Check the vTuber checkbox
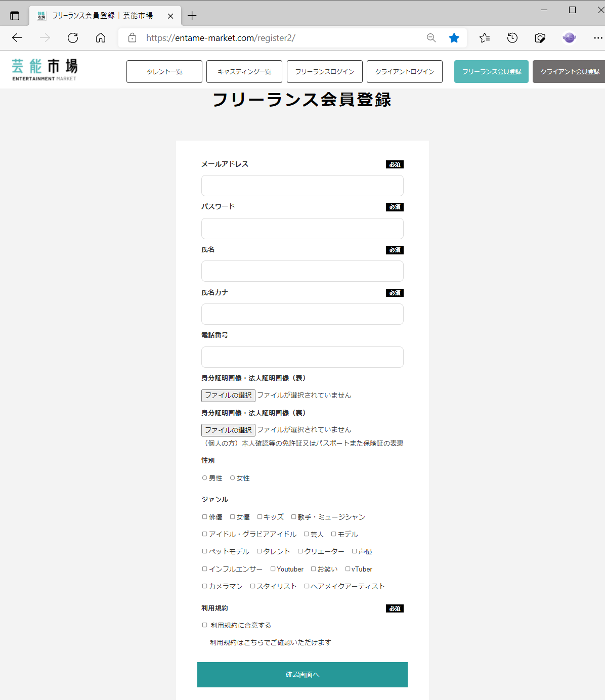Screen dimensions: 605x700 348,568
